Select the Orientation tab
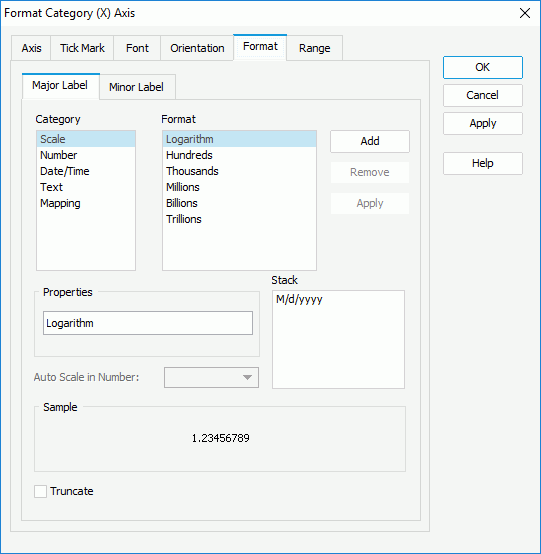 (x=197, y=48)
